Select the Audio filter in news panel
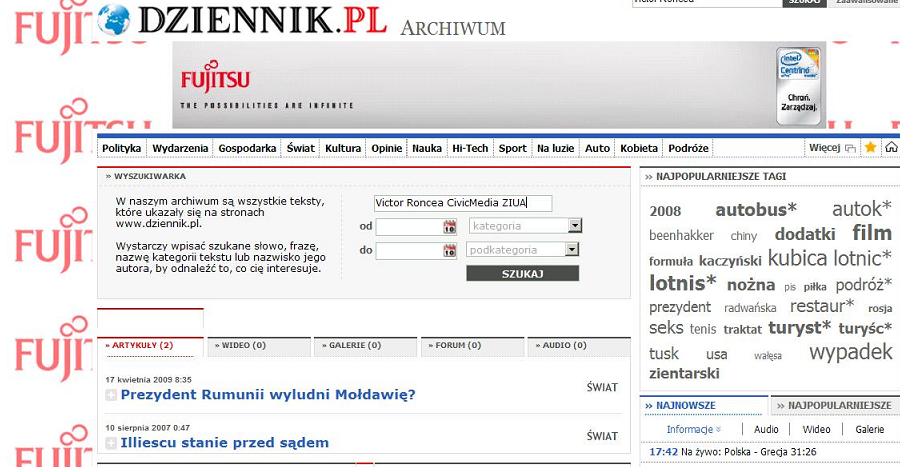 (x=766, y=430)
